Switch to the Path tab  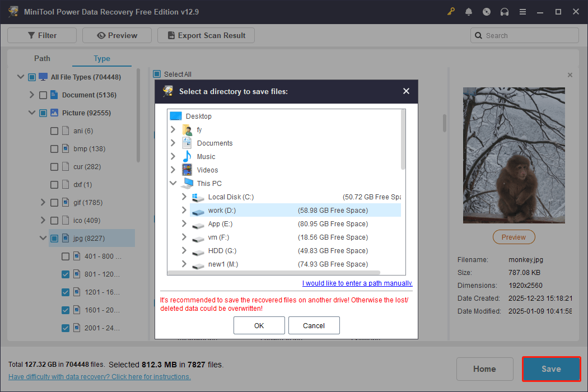pos(42,58)
